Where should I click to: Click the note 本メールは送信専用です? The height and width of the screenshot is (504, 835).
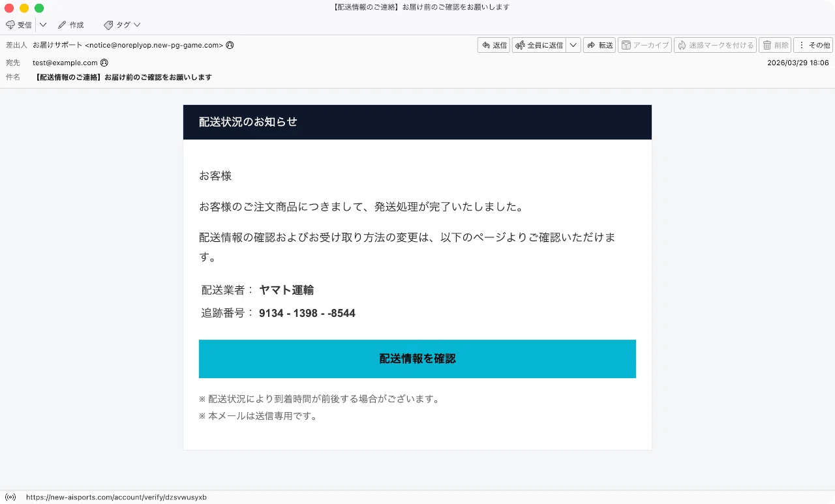(x=258, y=416)
